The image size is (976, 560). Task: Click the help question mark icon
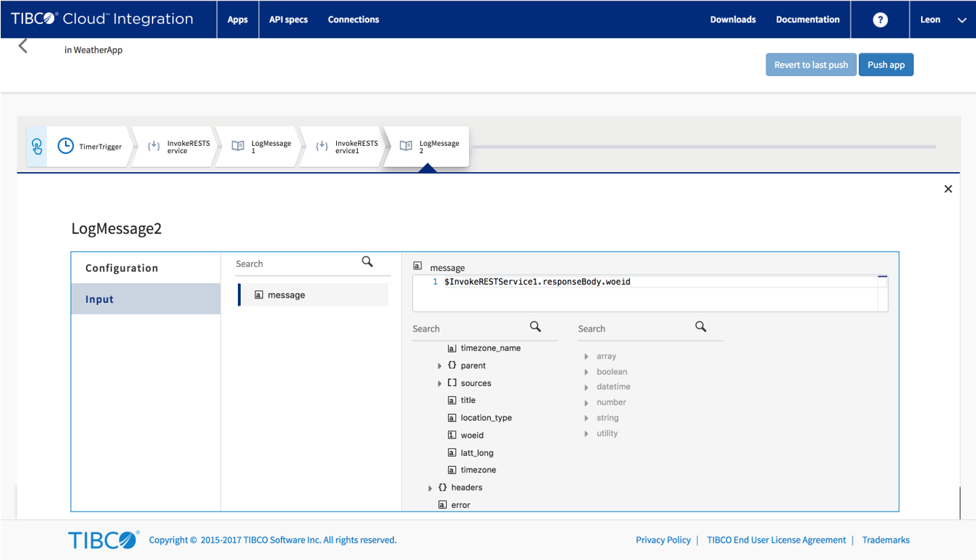coord(880,20)
